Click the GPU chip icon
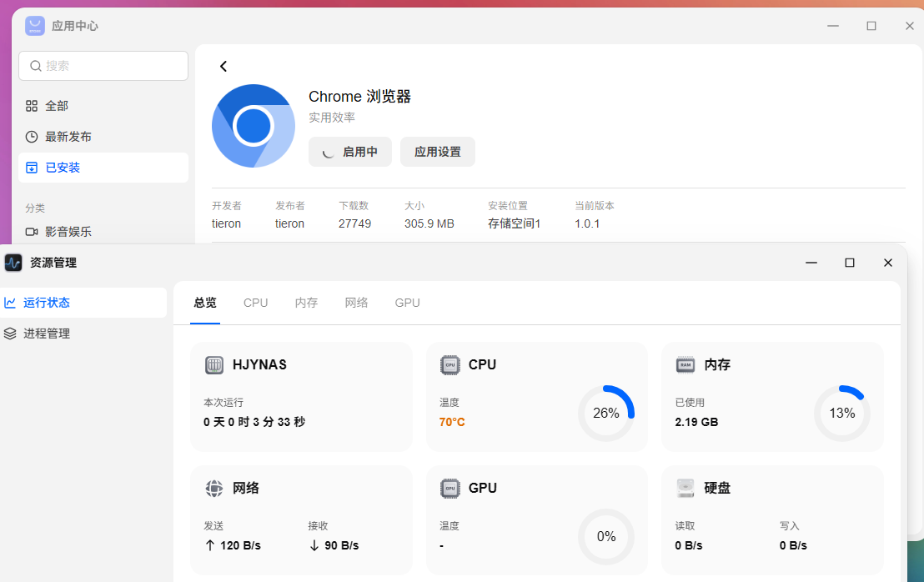This screenshot has height=582, width=924. (x=450, y=489)
